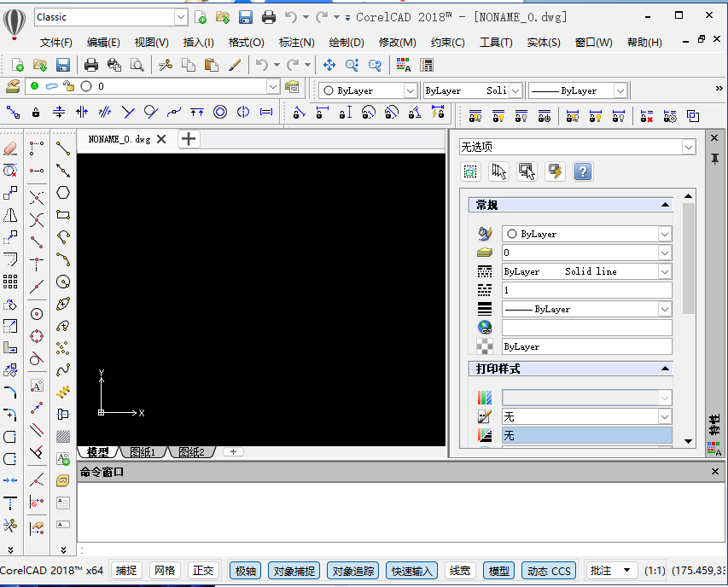Toggle 快速输入 quick input
This screenshot has height=587, width=728.
pos(412,571)
